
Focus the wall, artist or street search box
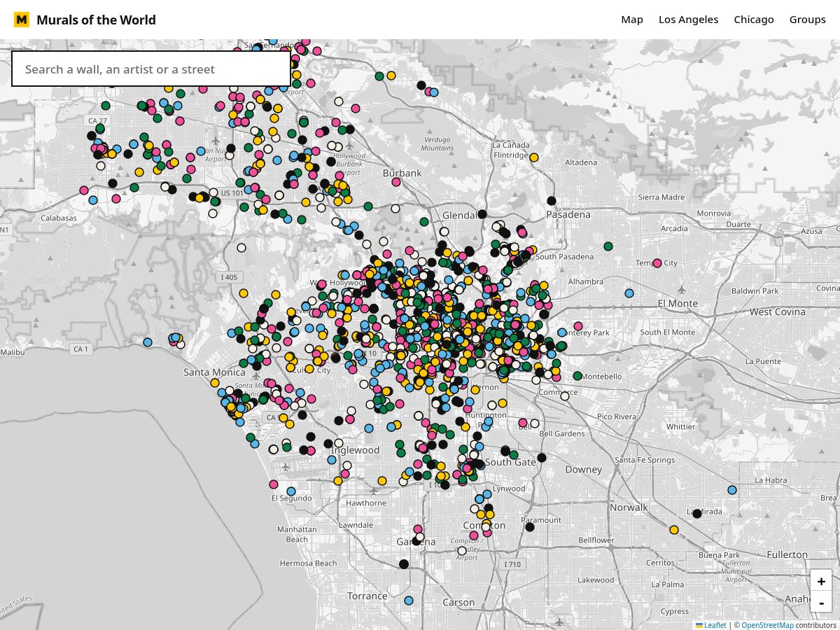pyautogui.click(x=151, y=69)
